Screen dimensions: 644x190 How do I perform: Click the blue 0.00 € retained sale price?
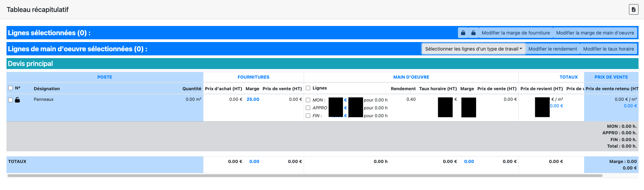630,106
